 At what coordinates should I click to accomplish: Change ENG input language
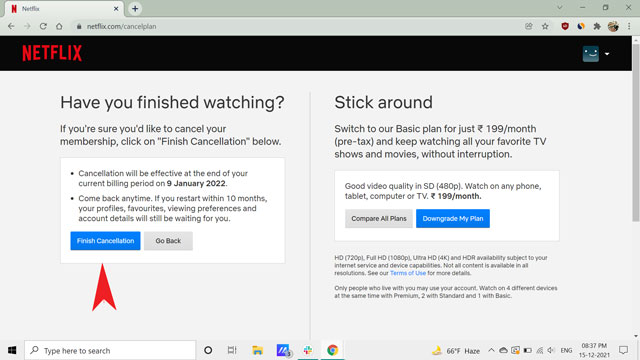[566, 351]
